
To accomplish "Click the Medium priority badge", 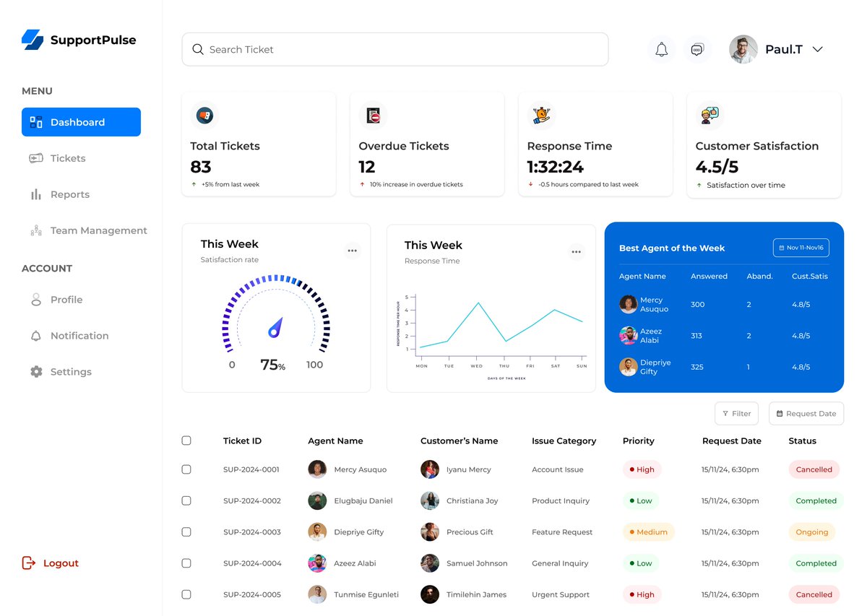I will (x=648, y=532).
